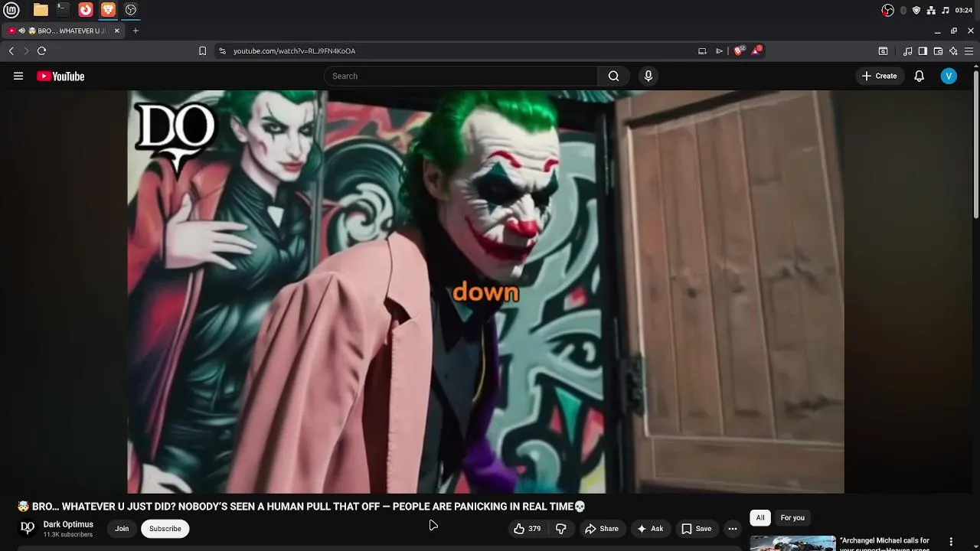Open the more actions three-dot menu
980x551 pixels.
tap(733, 529)
